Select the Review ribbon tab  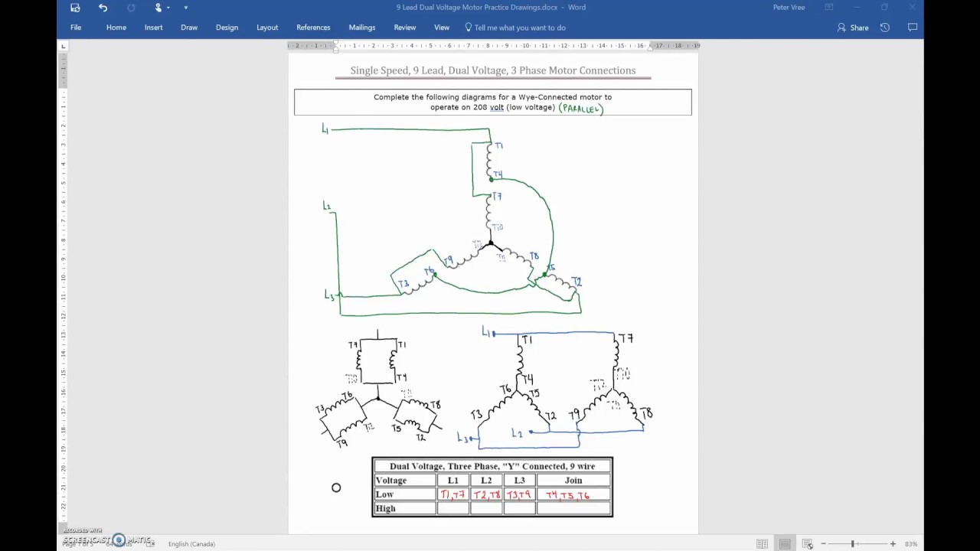coord(405,28)
